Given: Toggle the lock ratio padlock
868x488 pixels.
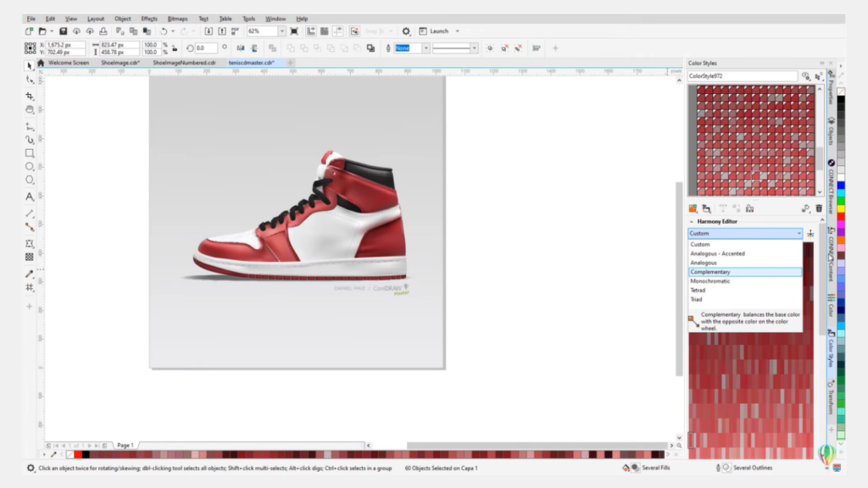Looking at the screenshot, I should point(175,48).
